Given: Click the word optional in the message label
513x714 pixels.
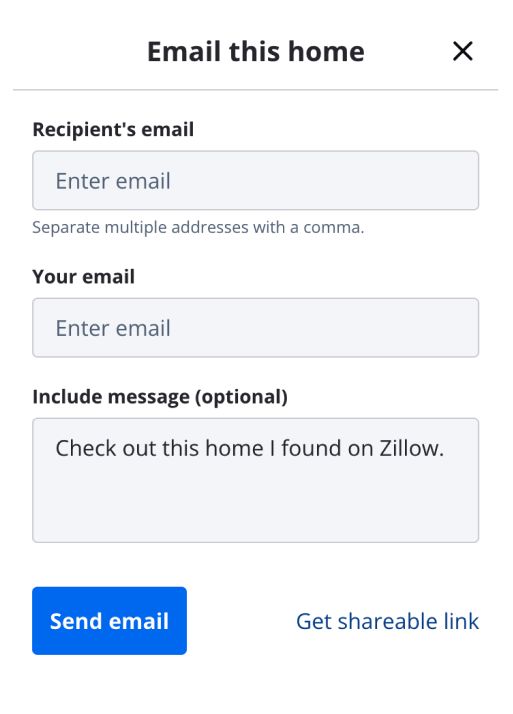Looking at the screenshot, I should pos(241,397).
